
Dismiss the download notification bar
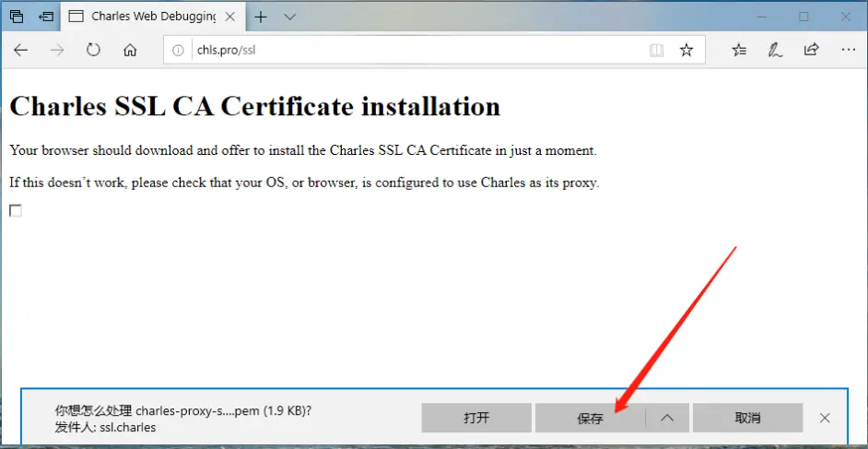tap(825, 418)
